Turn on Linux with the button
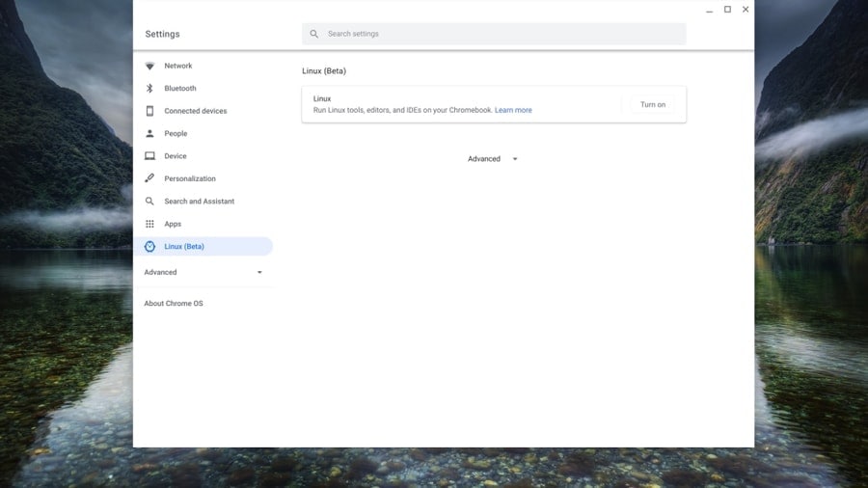This screenshot has height=488, width=868. [653, 104]
